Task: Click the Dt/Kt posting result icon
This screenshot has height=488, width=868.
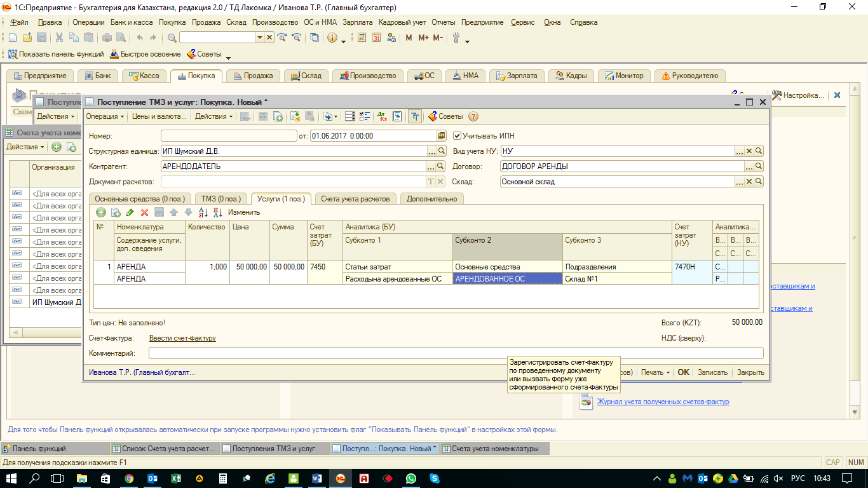Action: coord(382,116)
